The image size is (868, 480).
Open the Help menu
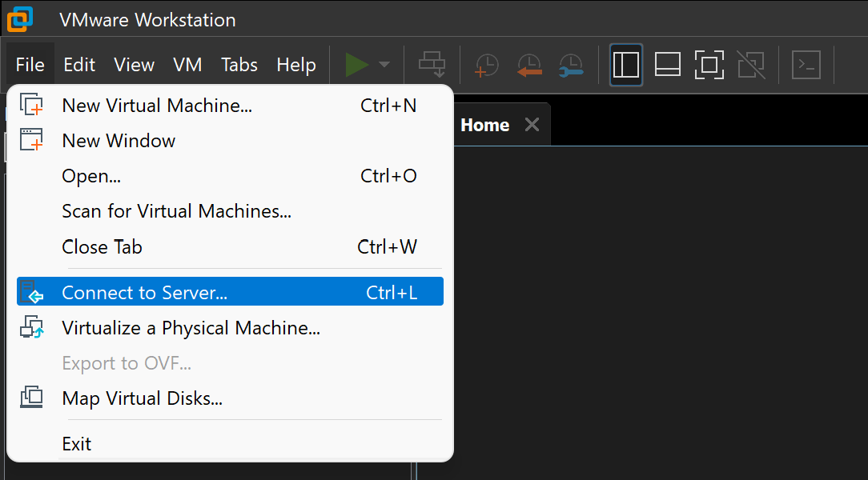tap(296, 65)
